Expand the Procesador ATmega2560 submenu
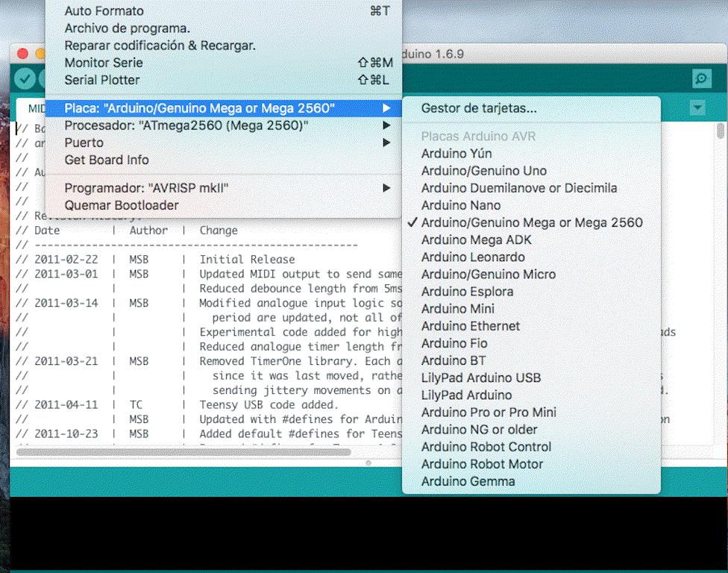Image resolution: width=728 pixels, height=573 pixels. coord(186,125)
